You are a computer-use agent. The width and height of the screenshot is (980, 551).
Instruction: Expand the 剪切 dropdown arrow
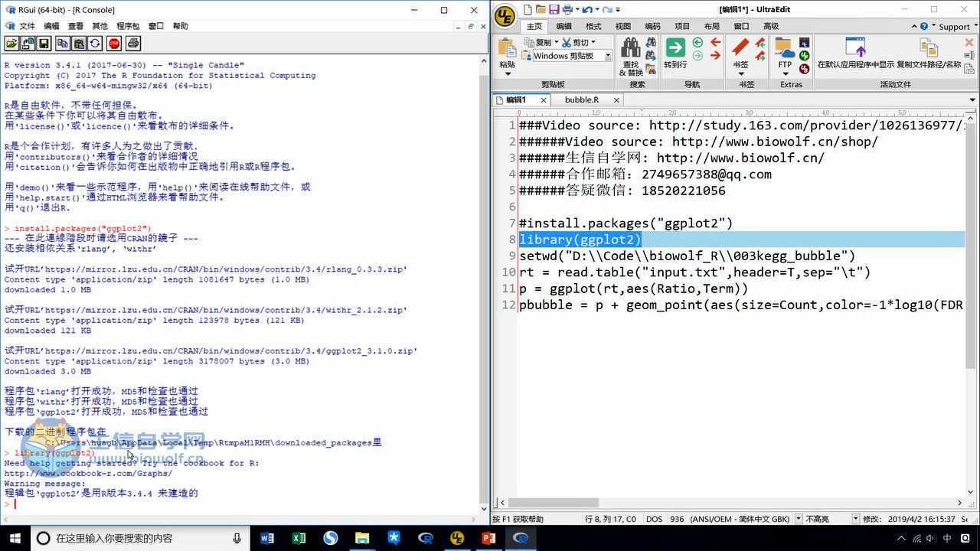(593, 43)
